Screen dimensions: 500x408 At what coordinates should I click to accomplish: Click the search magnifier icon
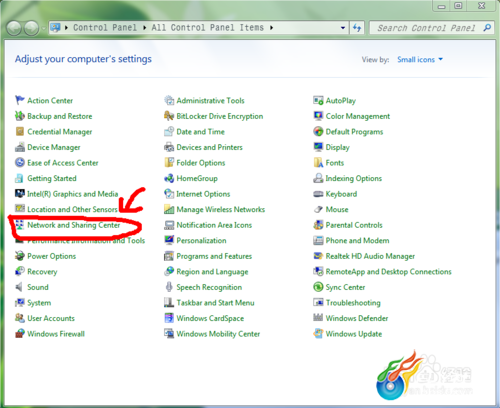click(x=487, y=28)
